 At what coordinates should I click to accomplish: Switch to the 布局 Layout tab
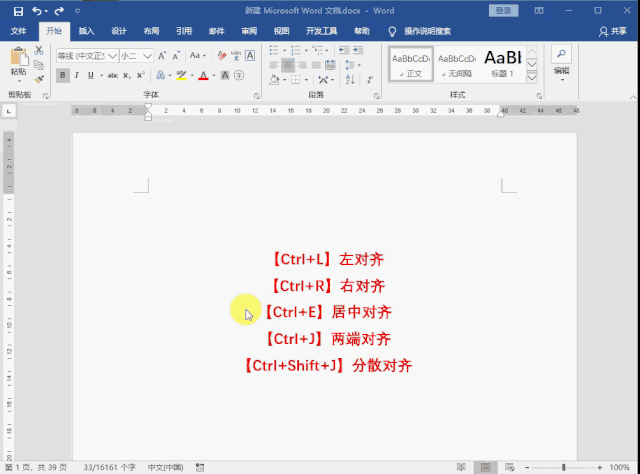(x=151, y=31)
